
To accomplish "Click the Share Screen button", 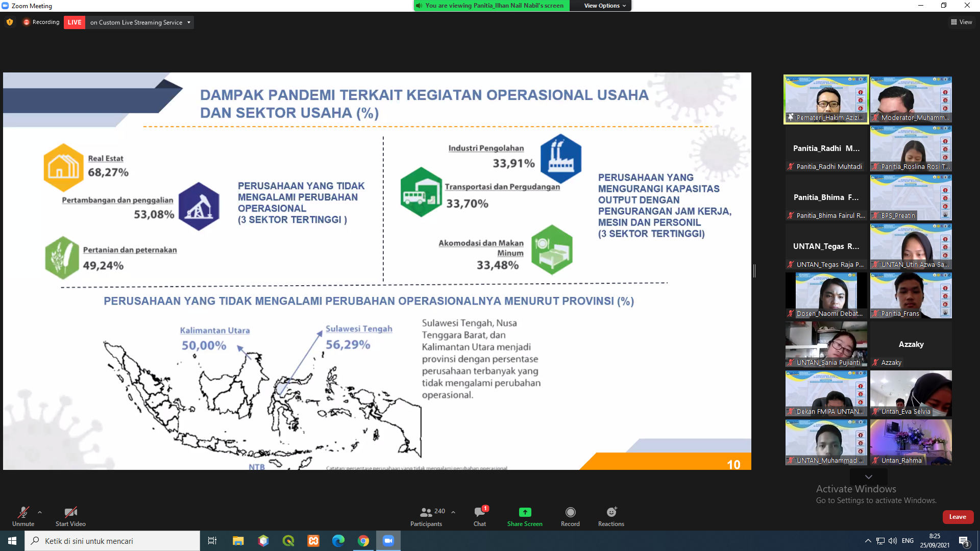I will click(x=524, y=516).
